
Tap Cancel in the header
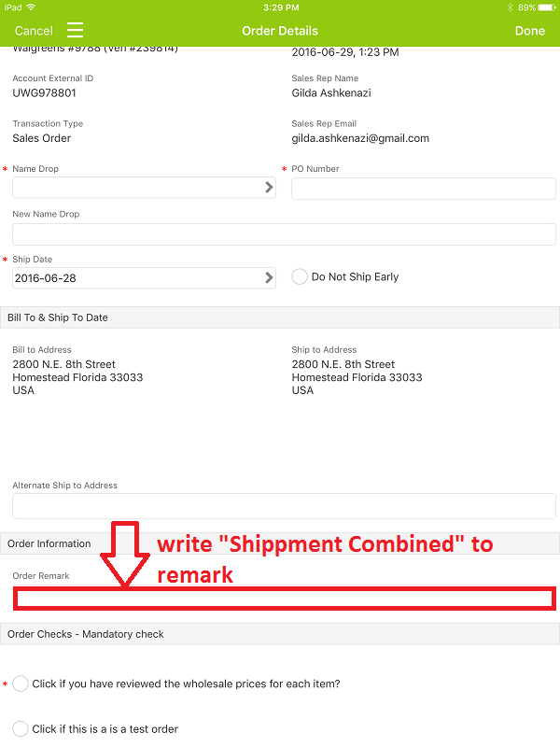[x=34, y=31]
